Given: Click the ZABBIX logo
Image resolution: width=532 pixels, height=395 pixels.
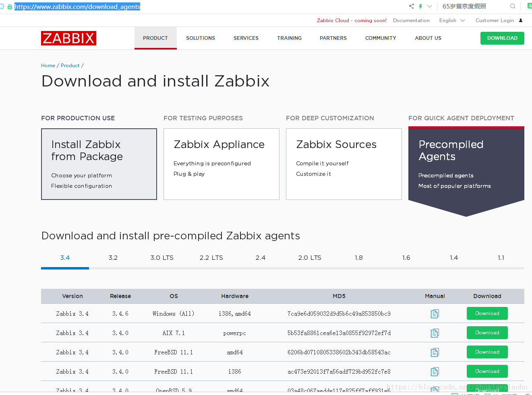Looking at the screenshot, I should point(68,38).
